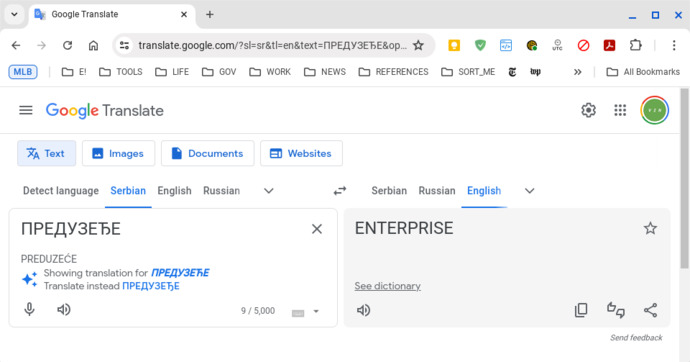The image size is (690, 362).
Task: Listen to the Serbian source text
Action: pyautogui.click(x=64, y=310)
